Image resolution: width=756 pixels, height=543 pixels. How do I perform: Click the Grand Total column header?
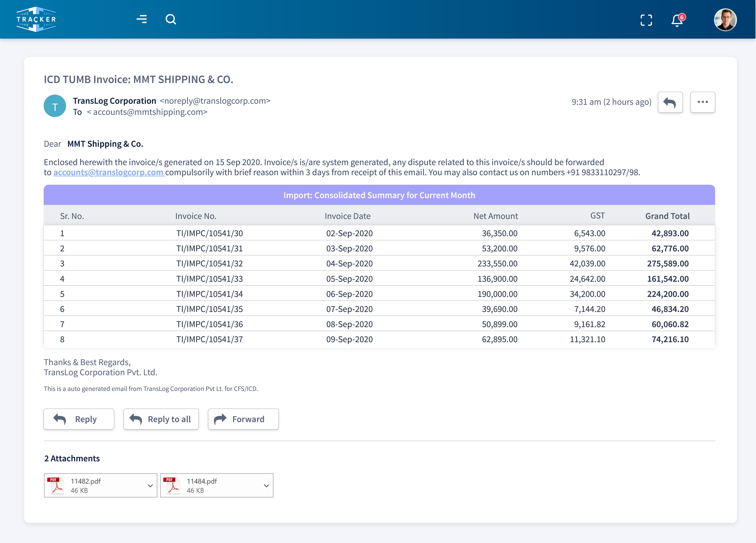[667, 216]
